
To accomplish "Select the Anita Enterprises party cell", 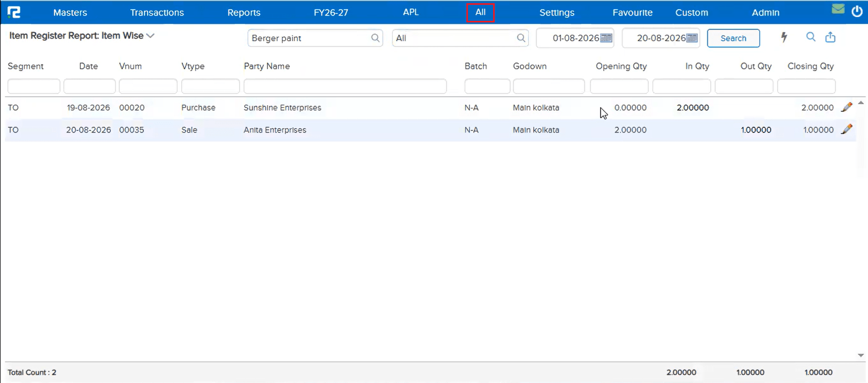I will coord(275,130).
